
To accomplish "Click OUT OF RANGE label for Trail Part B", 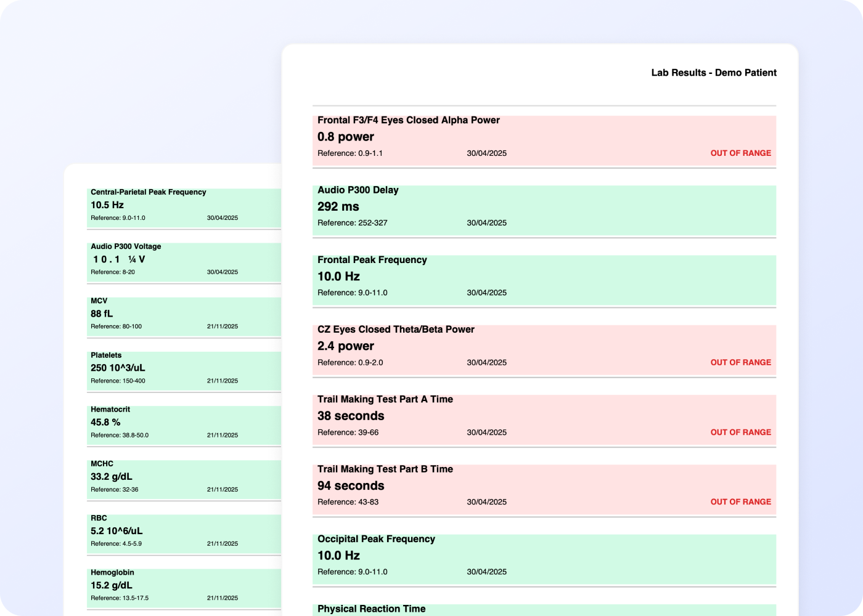I will point(740,502).
